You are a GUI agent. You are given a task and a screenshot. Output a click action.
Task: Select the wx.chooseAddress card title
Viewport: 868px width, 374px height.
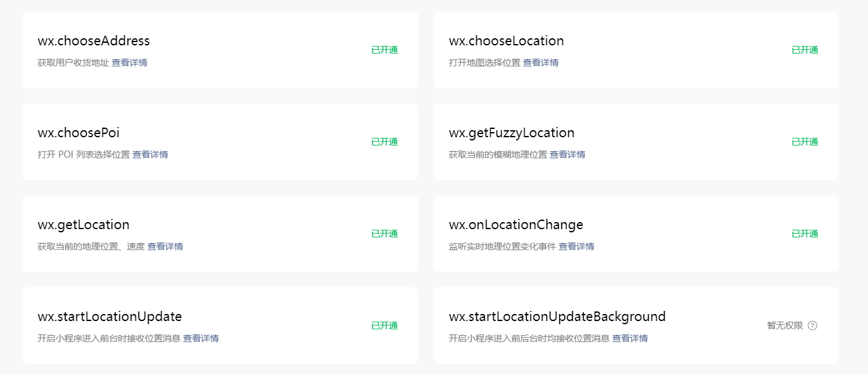pyautogui.click(x=94, y=41)
